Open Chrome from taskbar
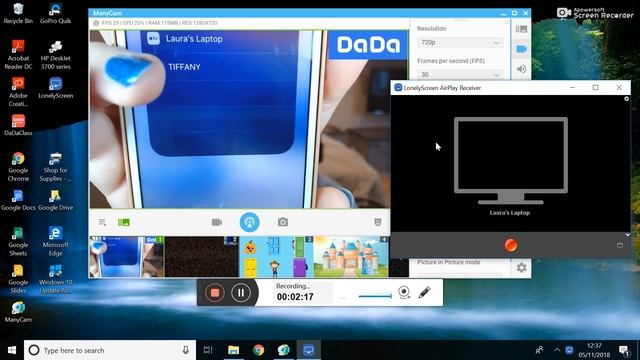640x360 pixels. coord(258,350)
